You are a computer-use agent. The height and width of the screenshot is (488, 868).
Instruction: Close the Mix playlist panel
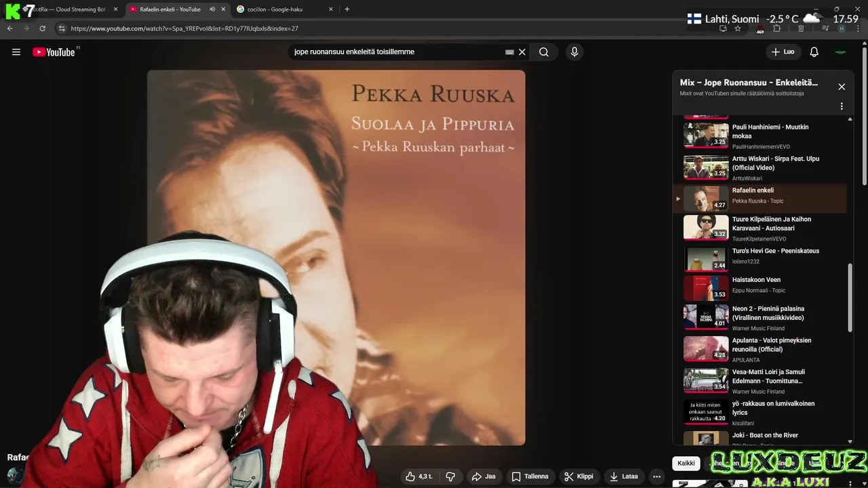pos(842,87)
